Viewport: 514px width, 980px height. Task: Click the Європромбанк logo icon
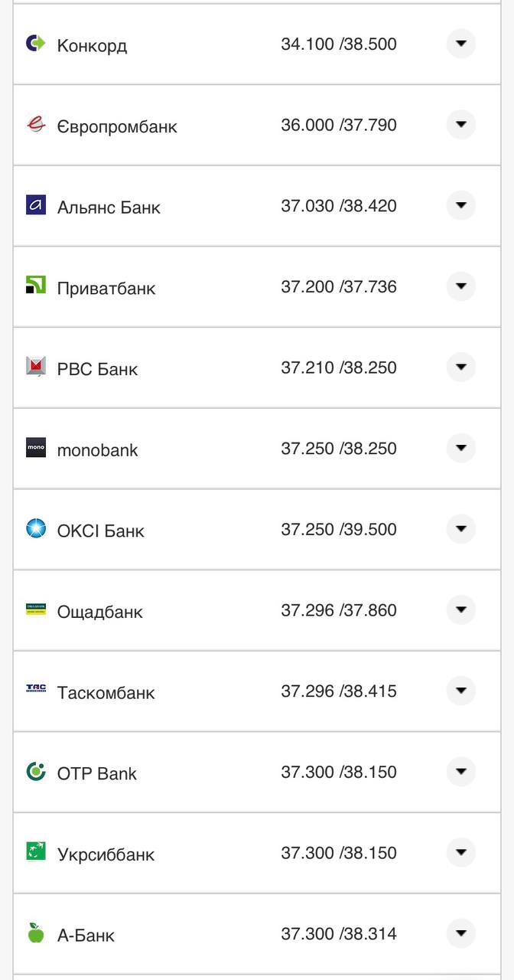36,125
